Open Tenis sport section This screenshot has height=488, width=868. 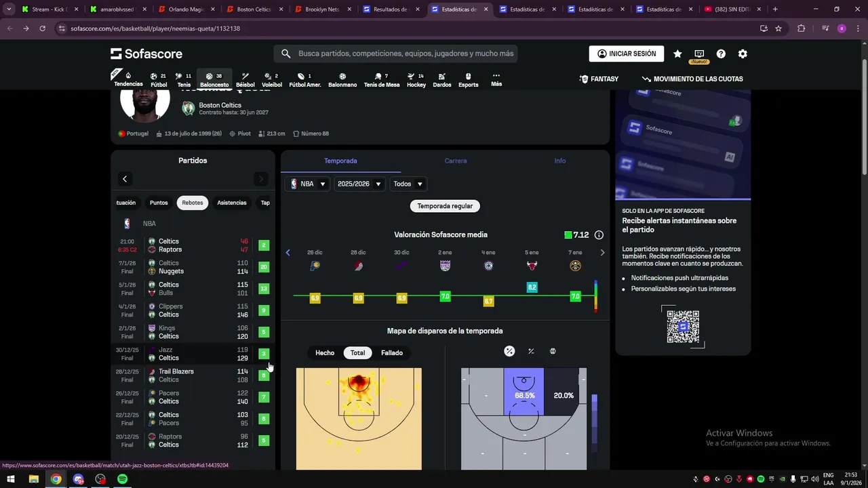(184, 80)
